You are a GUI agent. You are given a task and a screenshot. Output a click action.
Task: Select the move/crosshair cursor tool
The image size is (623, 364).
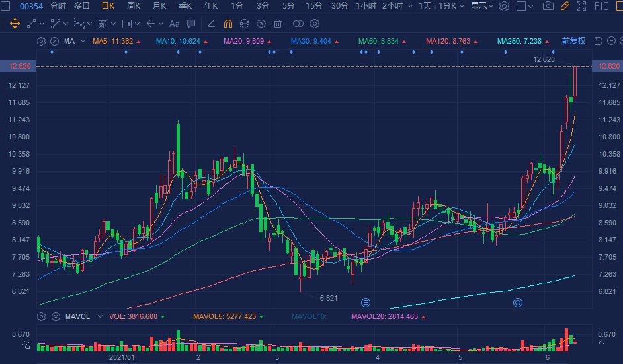pyautogui.click(x=15, y=24)
